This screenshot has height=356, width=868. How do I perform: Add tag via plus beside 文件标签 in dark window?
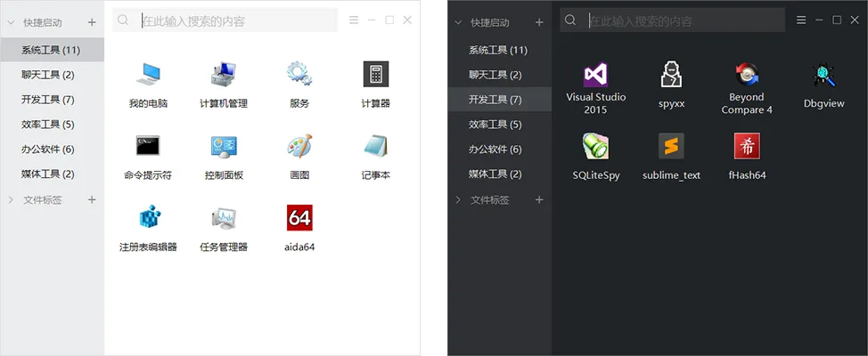click(539, 199)
